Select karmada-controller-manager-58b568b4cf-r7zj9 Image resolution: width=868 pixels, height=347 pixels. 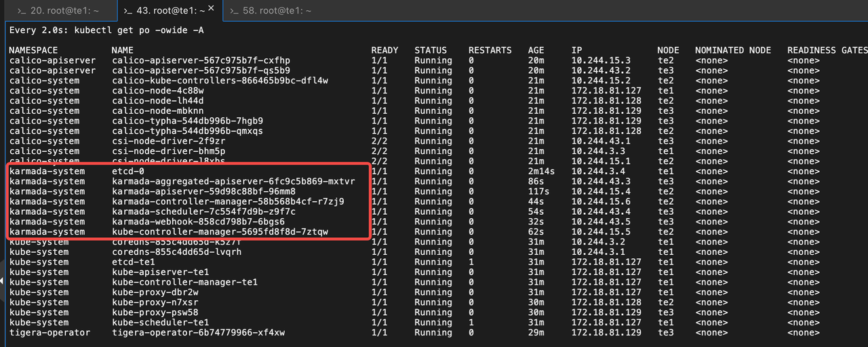point(228,202)
